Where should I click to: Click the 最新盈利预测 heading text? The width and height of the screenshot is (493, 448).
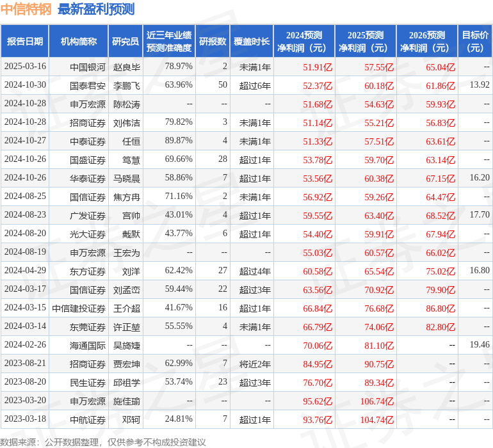[96, 9]
